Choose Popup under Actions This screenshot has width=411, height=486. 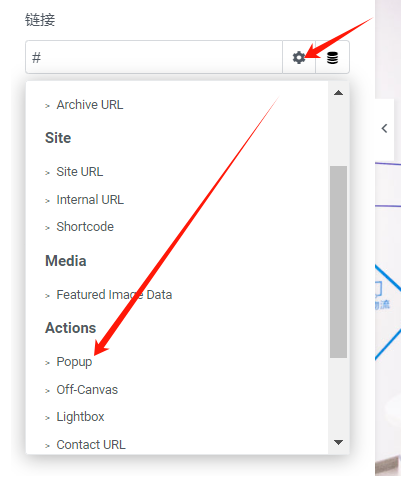tap(74, 362)
